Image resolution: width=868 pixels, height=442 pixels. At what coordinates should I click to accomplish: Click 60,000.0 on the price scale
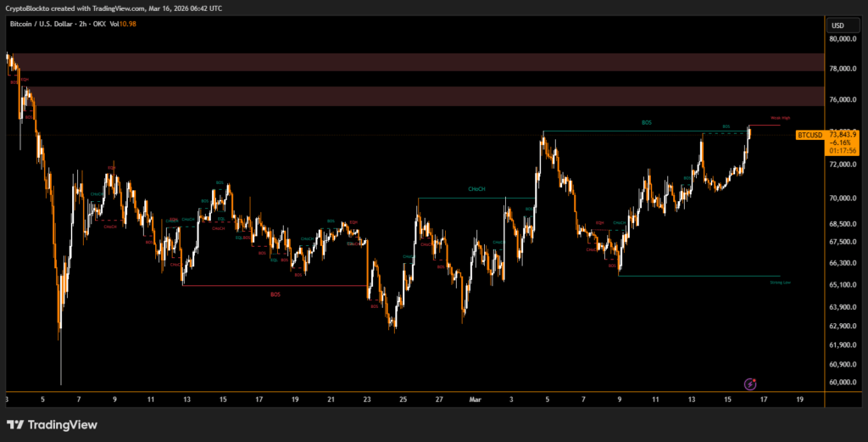842,383
